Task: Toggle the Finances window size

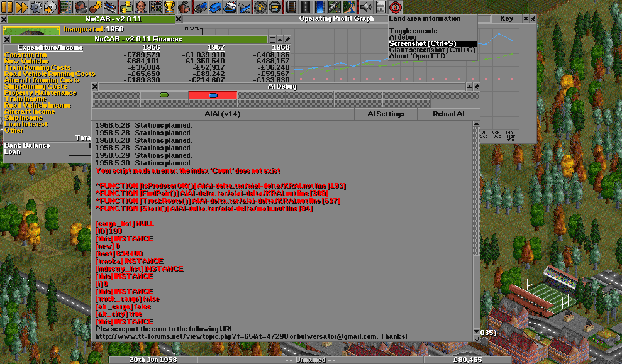Action: [x=272, y=39]
